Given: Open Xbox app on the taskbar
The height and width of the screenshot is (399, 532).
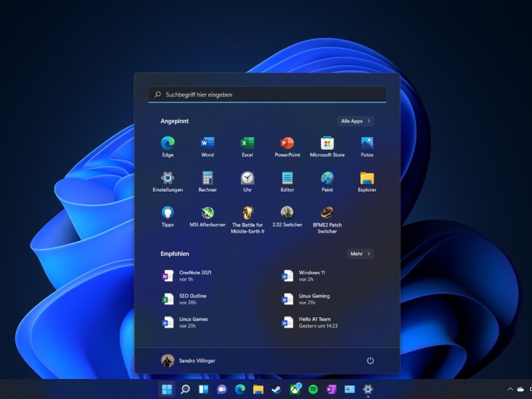Looking at the screenshot, I should point(295,389).
